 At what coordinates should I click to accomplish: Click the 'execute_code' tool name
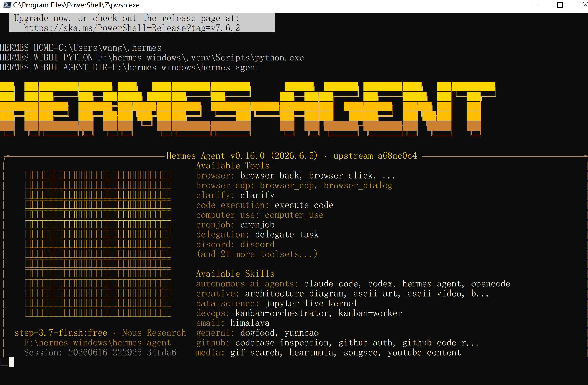304,205
